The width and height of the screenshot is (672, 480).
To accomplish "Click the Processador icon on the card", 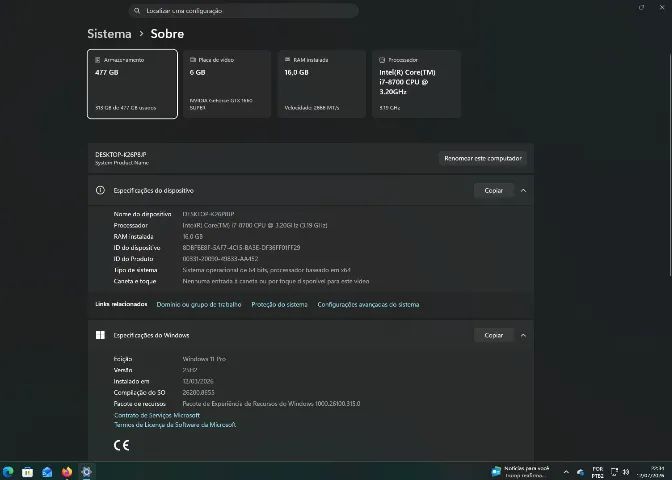I will click(x=382, y=60).
